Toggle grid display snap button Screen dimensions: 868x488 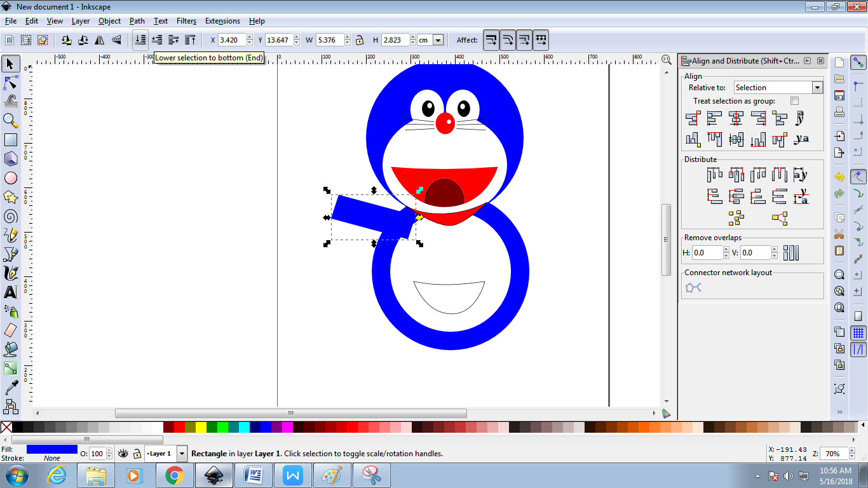click(858, 332)
